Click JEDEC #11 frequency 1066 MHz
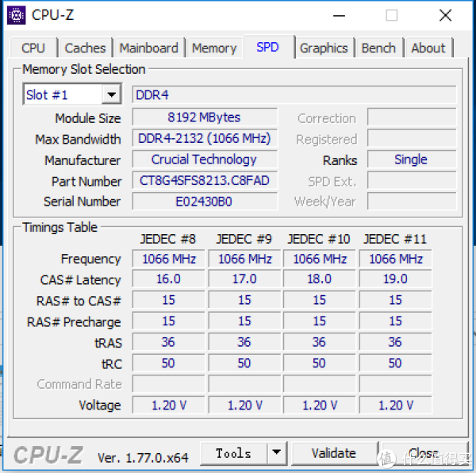Screen dimensions: 476x473 tap(395, 259)
